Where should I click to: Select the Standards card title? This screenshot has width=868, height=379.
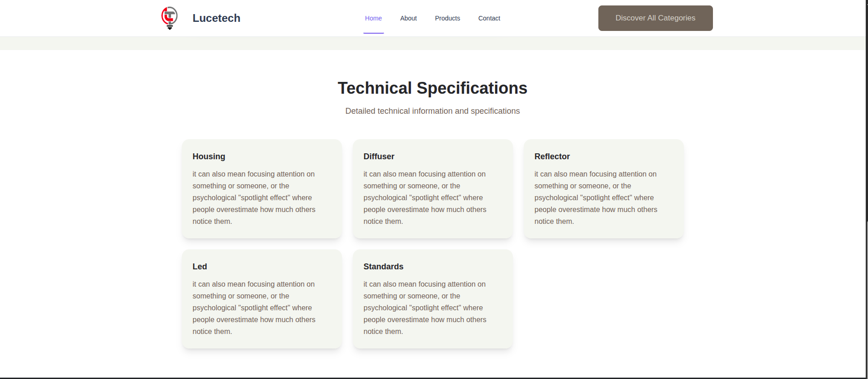tap(383, 267)
